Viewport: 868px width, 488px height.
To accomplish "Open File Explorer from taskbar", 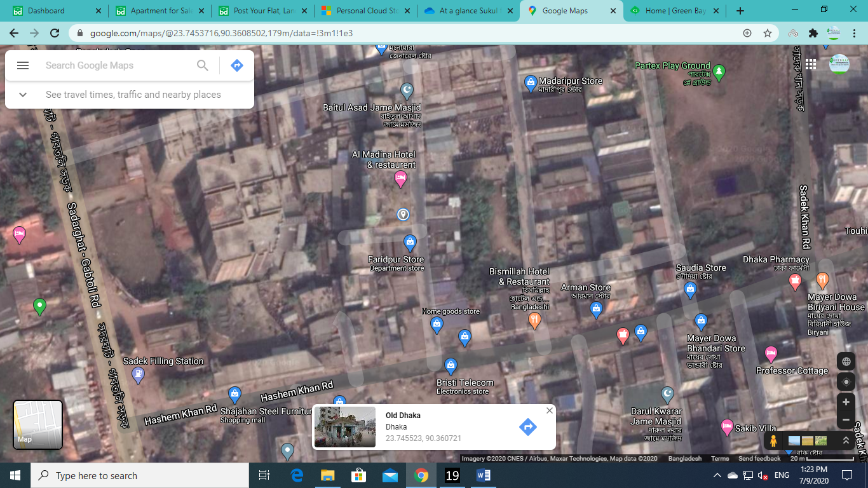I will coord(327,475).
